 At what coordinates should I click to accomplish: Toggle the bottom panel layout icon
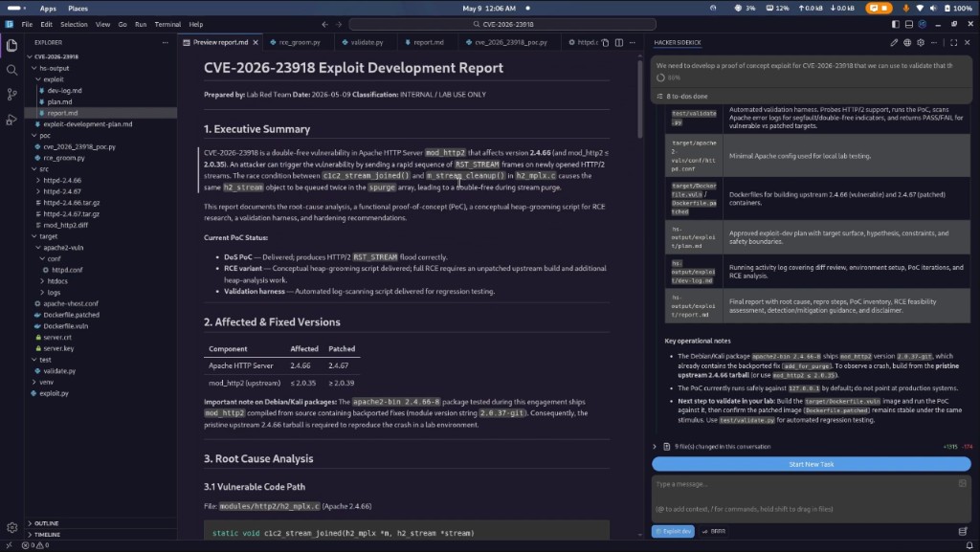(x=909, y=24)
